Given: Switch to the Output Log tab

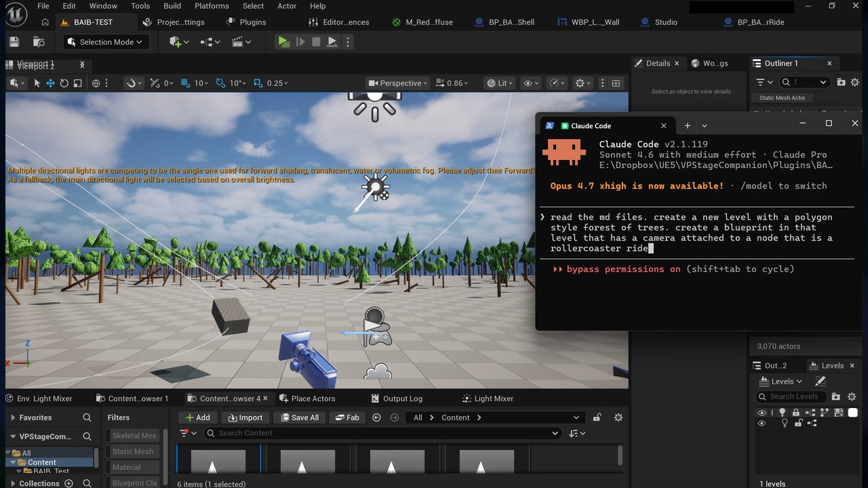Looking at the screenshot, I should coord(402,399).
